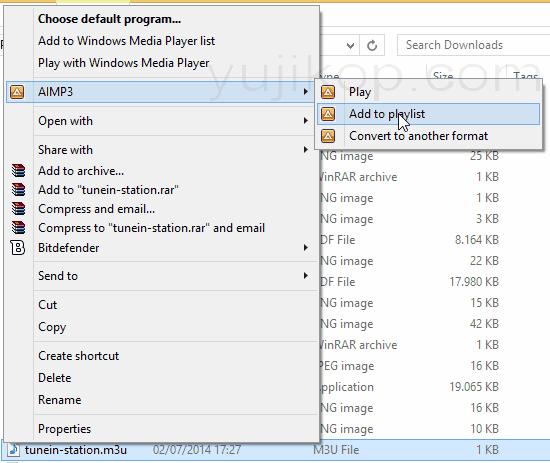The height and width of the screenshot is (463, 550).
Task: Click the WinRAR icon next to Add to "tunein-station.rar"
Action: (x=18, y=189)
